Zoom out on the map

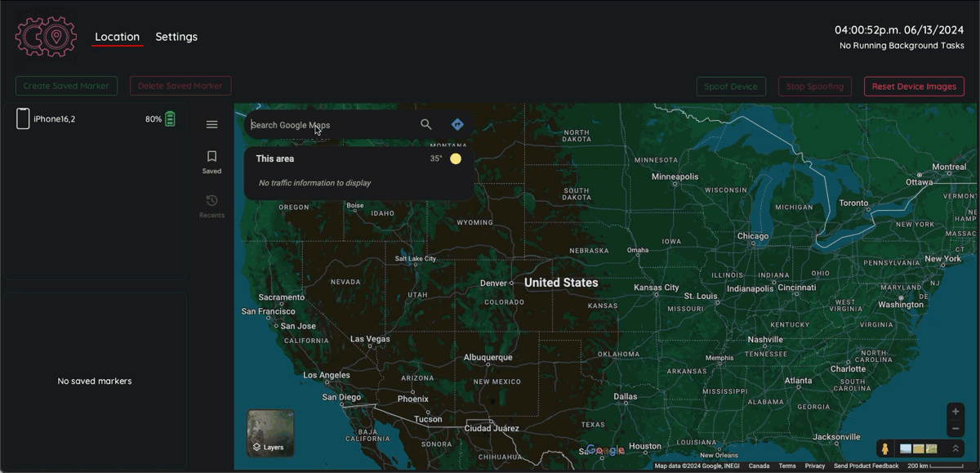(x=955, y=429)
